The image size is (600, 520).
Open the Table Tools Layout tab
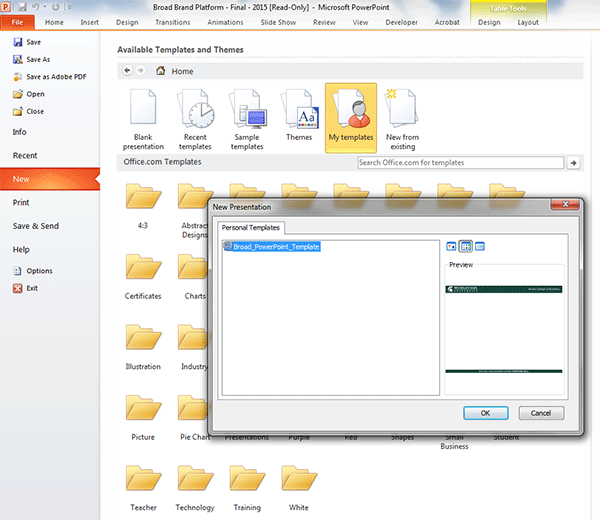coord(528,23)
